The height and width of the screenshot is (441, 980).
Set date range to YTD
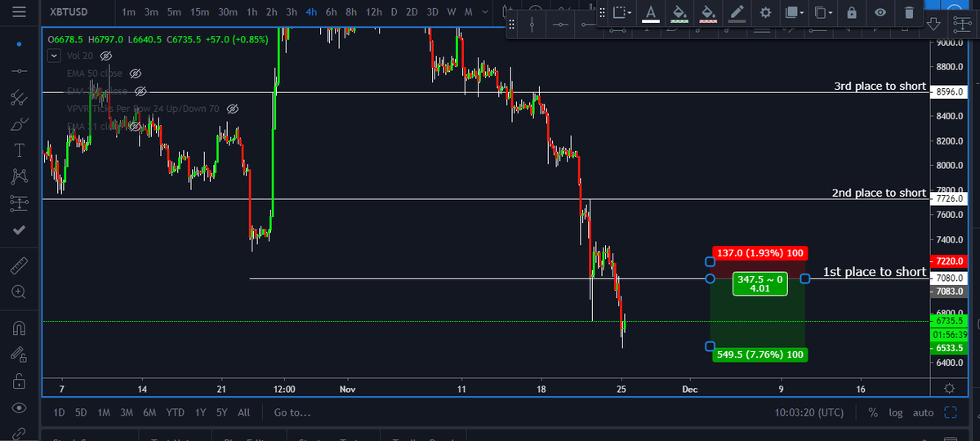[x=176, y=412]
